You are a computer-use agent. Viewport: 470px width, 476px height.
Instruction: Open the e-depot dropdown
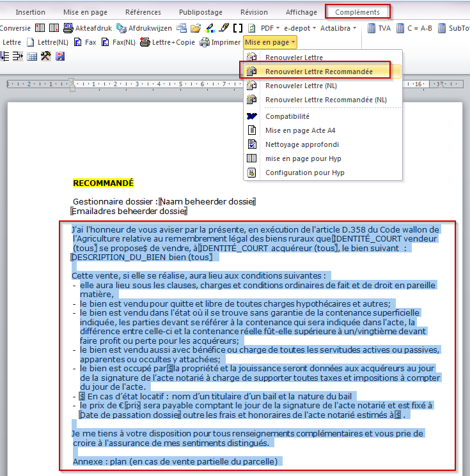pos(299,28)
